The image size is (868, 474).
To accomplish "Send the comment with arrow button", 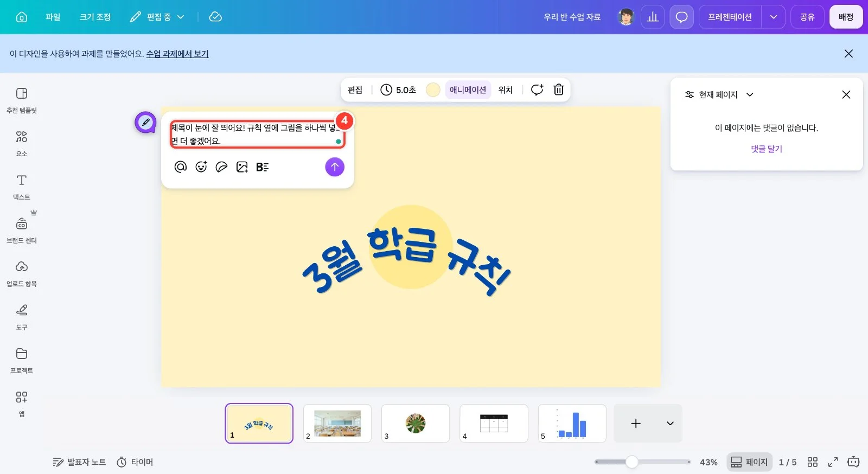I will (335, 167).
